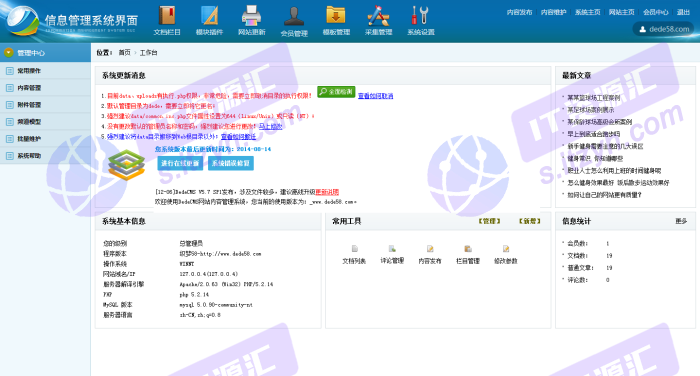Open 内容发布 in the top-right links
700x376 pixels.
click(519, 12)
